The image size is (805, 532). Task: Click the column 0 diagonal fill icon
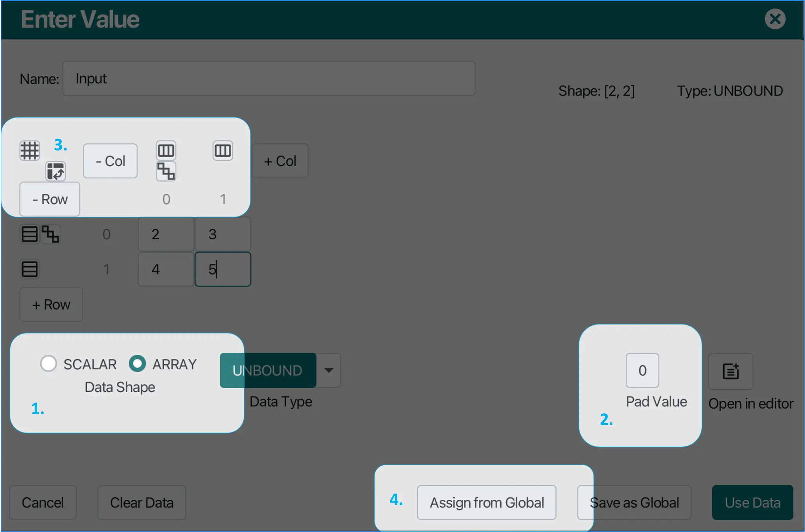166,171
